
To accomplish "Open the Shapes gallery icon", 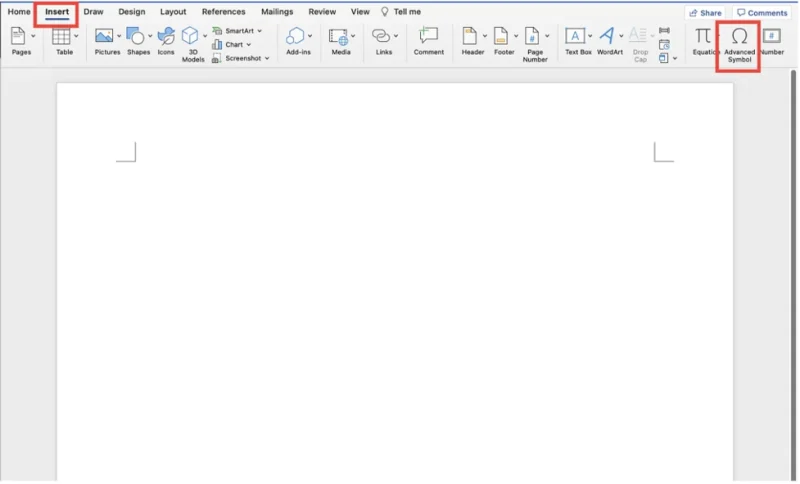I will coord(135,36).
